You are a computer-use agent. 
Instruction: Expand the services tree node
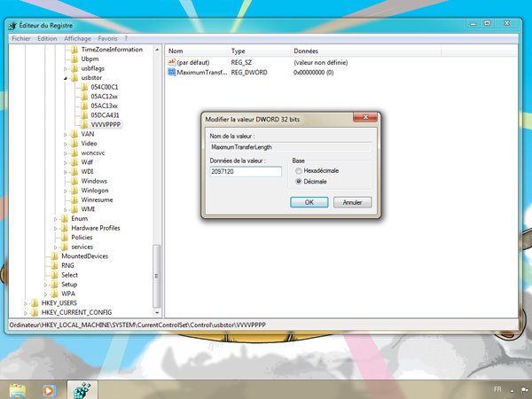click(56, 247)
